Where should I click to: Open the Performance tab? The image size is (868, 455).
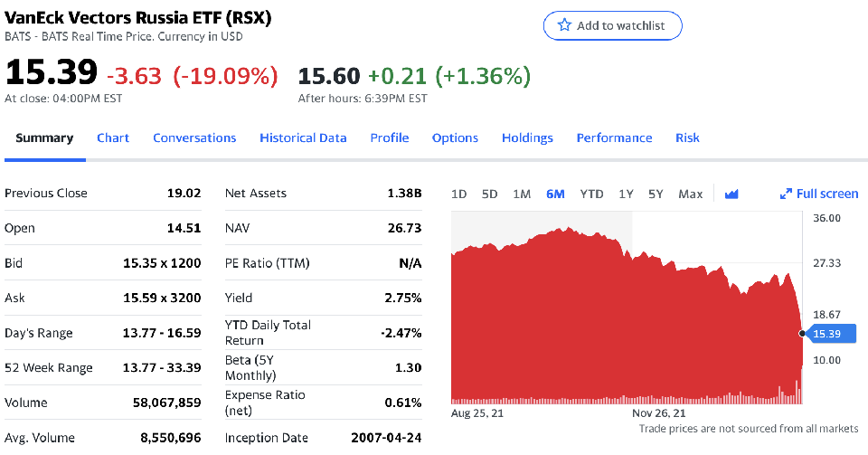614,138
